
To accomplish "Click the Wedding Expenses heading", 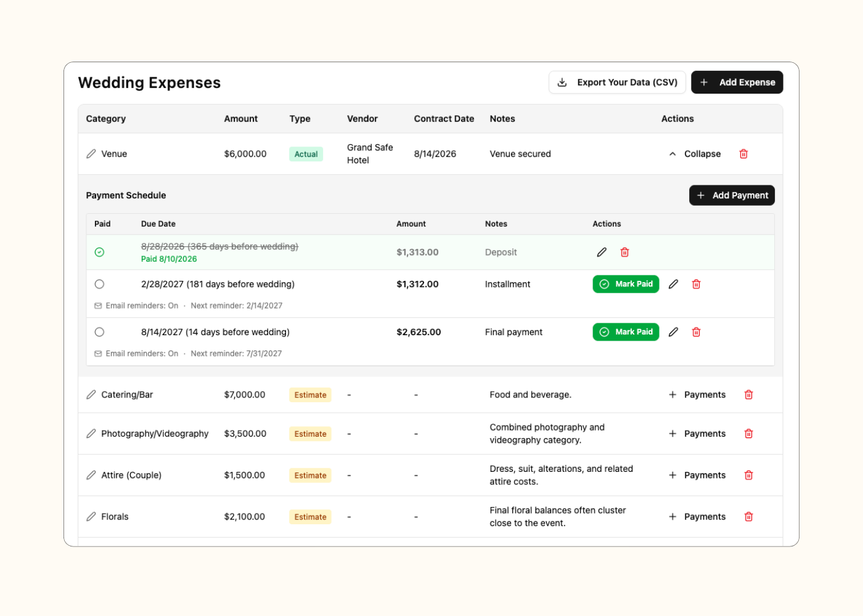I will tap(149, 83).
